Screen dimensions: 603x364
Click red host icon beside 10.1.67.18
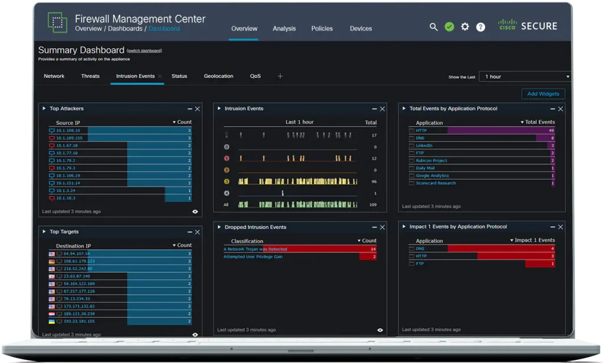(x=52, y=145)
